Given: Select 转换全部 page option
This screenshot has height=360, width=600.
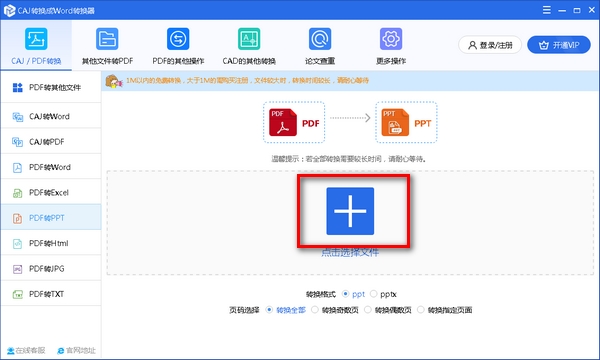Looking at the screenshot, I should pyautogui.click(x=286, y=310).
